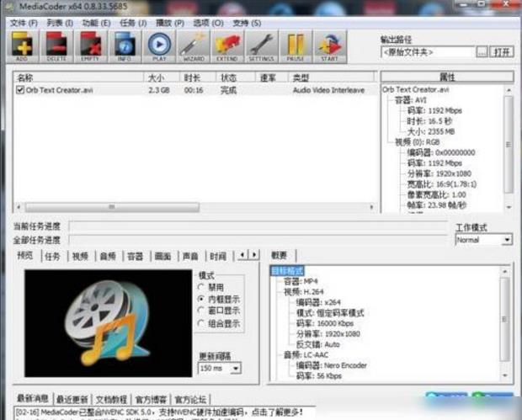Open the EXTEND puzzle icon
The height and width of the screenshot is (420, 522).
[x=227, y=46]
